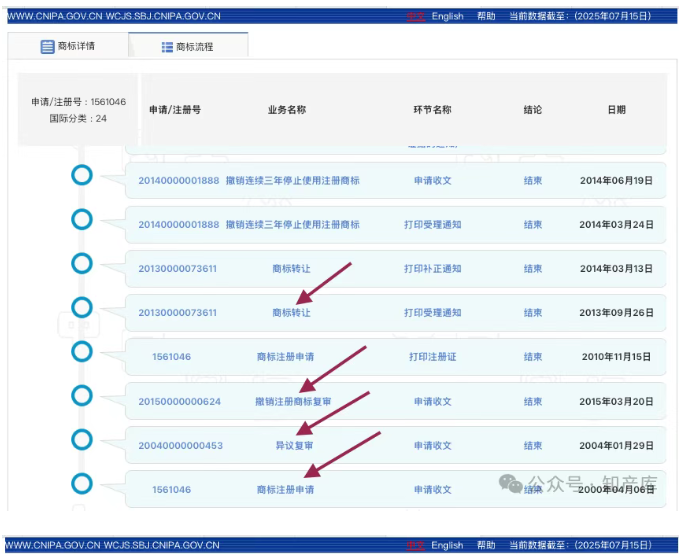Viewport: 682px width, 554px height.
Task: Switch to the 商标详情 tab
Action: click(x=68, y=47)
